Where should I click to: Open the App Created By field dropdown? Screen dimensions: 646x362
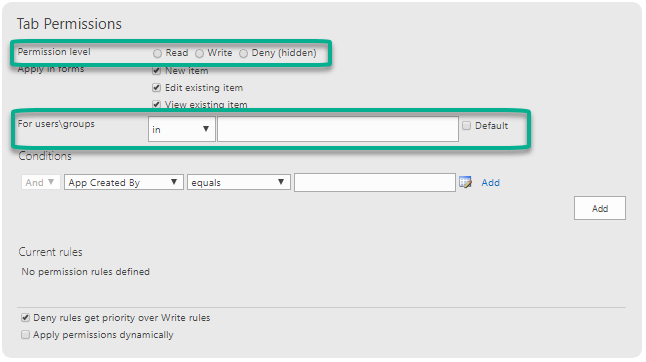[x=124, y=182]
